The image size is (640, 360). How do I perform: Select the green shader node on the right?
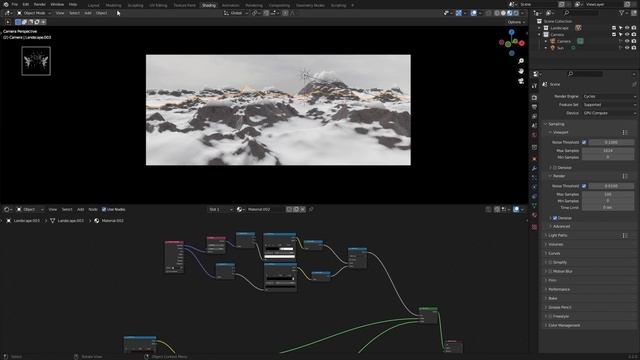coord(428,316)
